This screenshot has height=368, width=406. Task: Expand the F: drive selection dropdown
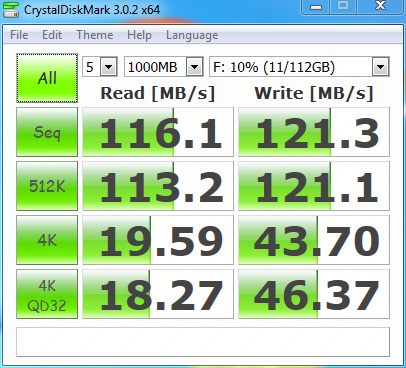pos(380,67)
